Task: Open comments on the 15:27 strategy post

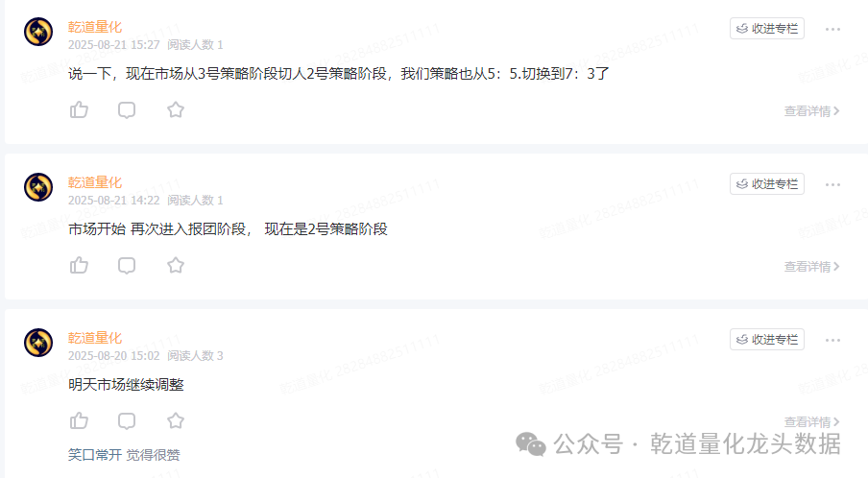Action: (x=127, y=109)
